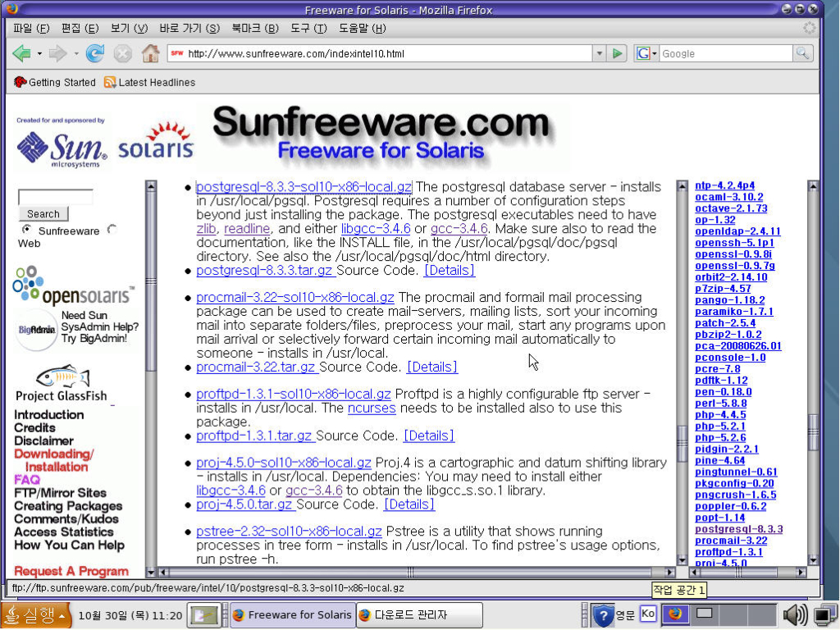Click the display monitor tray icon
Image resolution: width=840 pixels, height=630 pixels.
(825, 615)
